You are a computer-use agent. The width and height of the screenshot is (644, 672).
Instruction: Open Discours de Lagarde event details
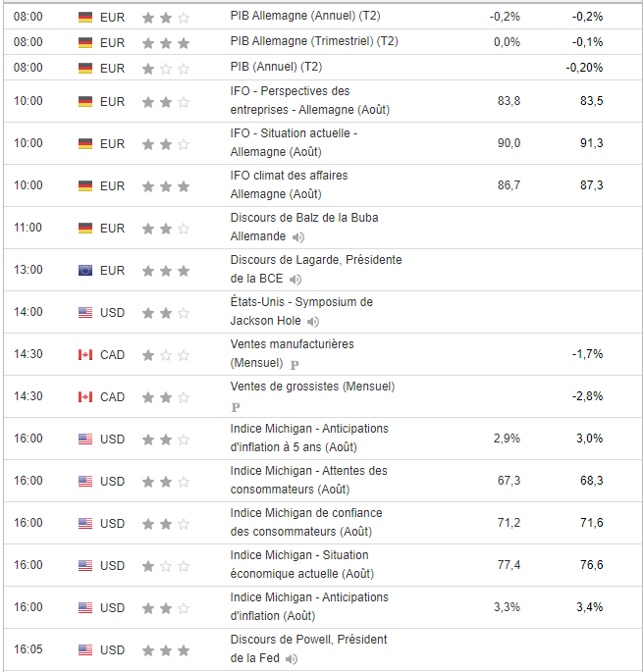(315, 260)
